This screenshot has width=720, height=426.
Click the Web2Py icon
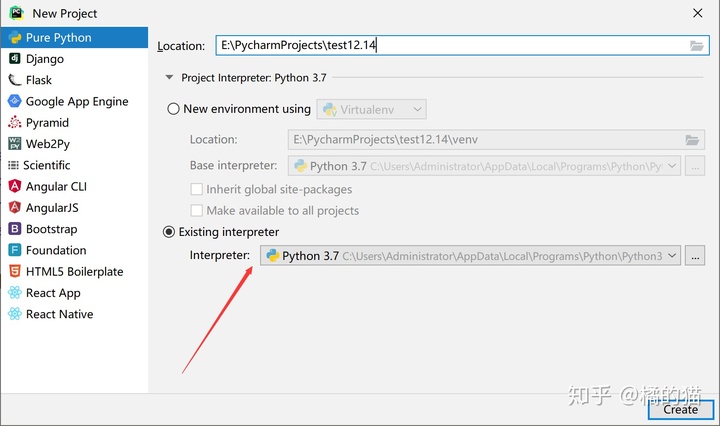pos(15,143)
